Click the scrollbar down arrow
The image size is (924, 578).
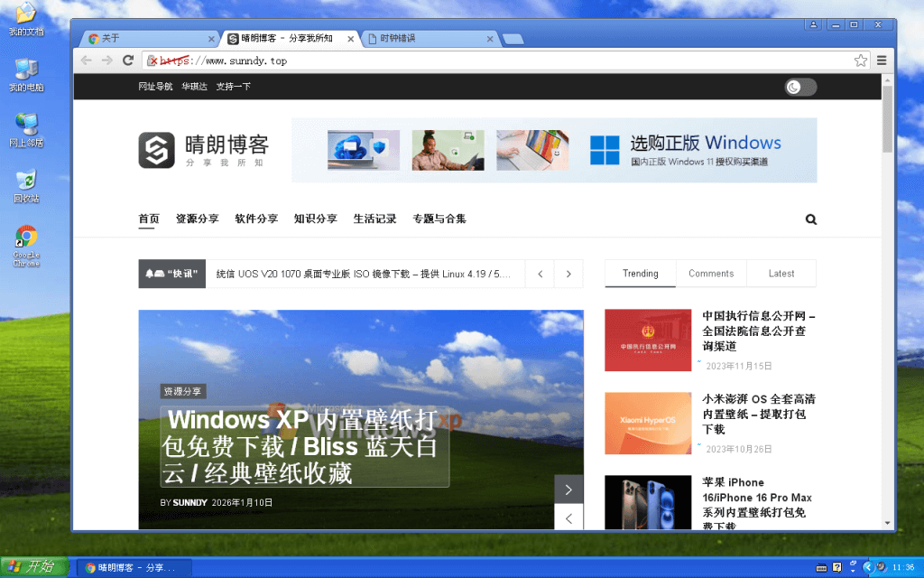coord(887,523)
